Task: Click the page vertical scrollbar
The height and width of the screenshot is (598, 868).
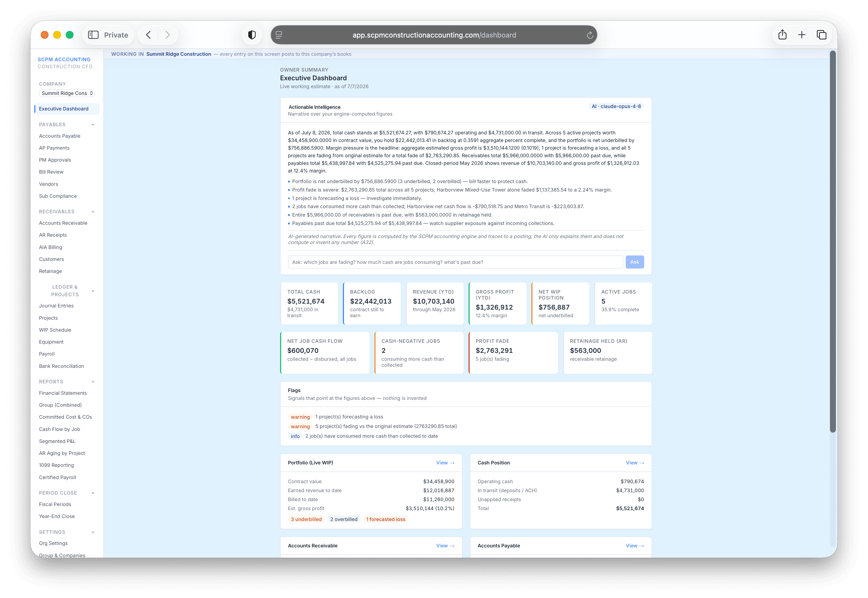Action: pyautogui.click(x=832, y=242)
